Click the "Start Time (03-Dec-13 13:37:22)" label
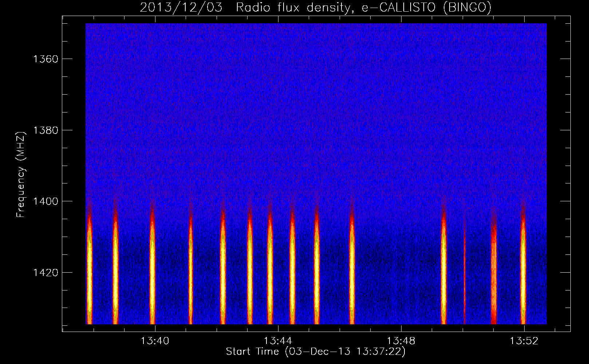The image size is (589, 364). pyautogui.click(x=316, y=352)
